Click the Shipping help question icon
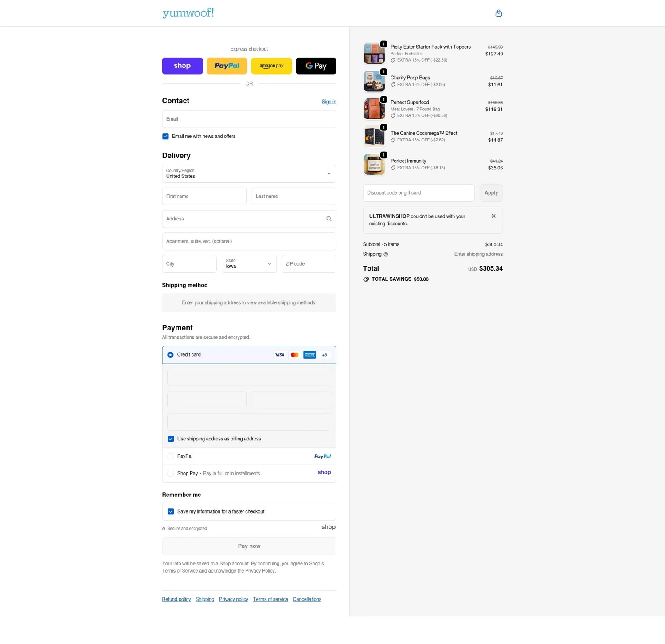This screenshot has height=644, width=665. (x=386, y=255)
